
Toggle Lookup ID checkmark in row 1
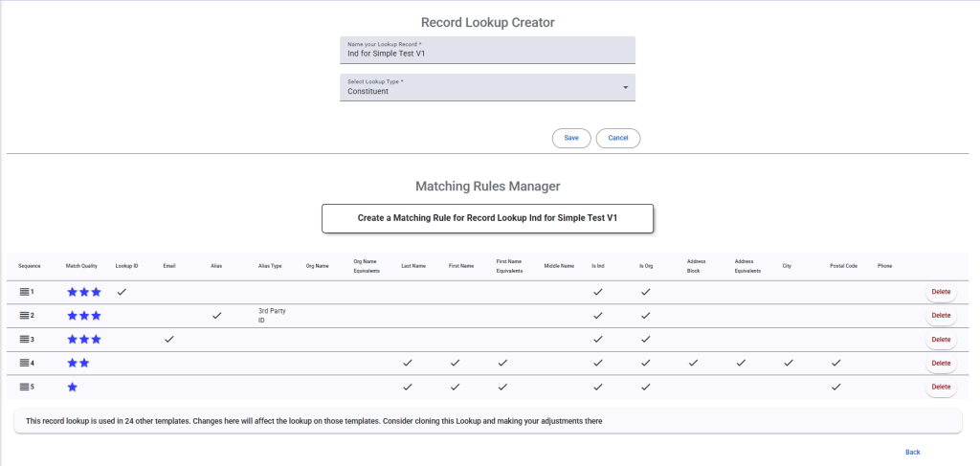click(x=122, y=291)
